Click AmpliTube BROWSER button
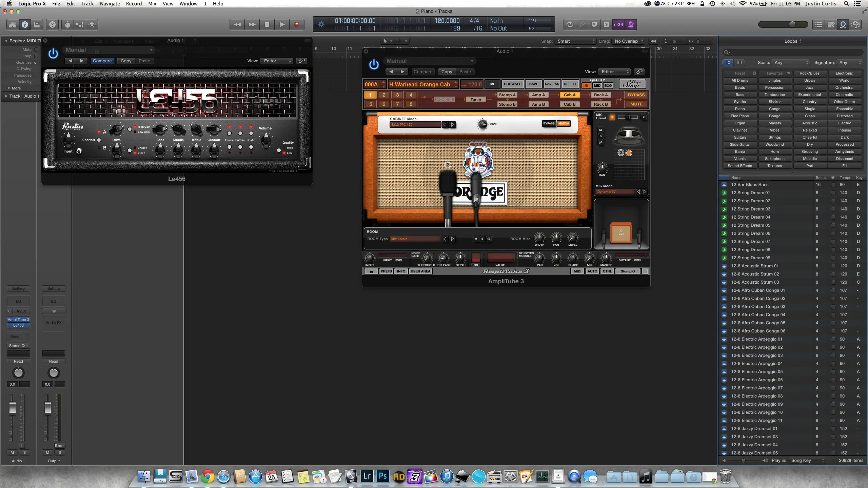868x488 pixels. tap(512, 84)
